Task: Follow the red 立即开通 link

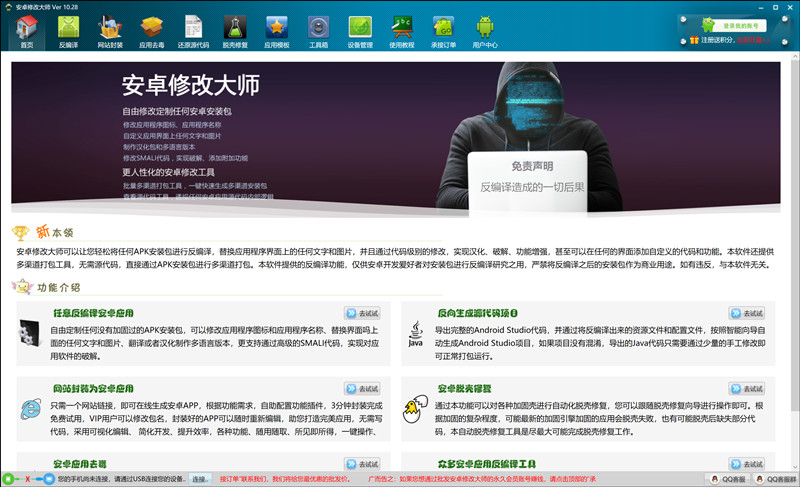Action: click(753, 40)
